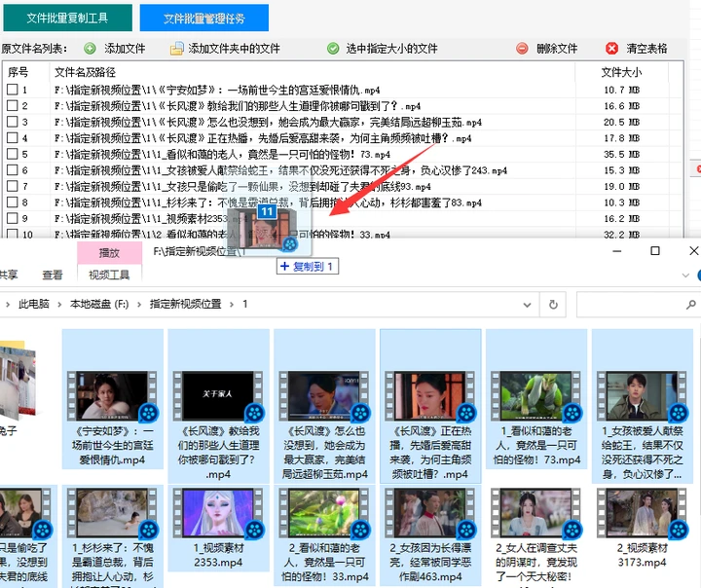Screen dimensions: 701x588
Task: Click the add folder files icon
Action: pyautogui.click(x=176, y=49)
